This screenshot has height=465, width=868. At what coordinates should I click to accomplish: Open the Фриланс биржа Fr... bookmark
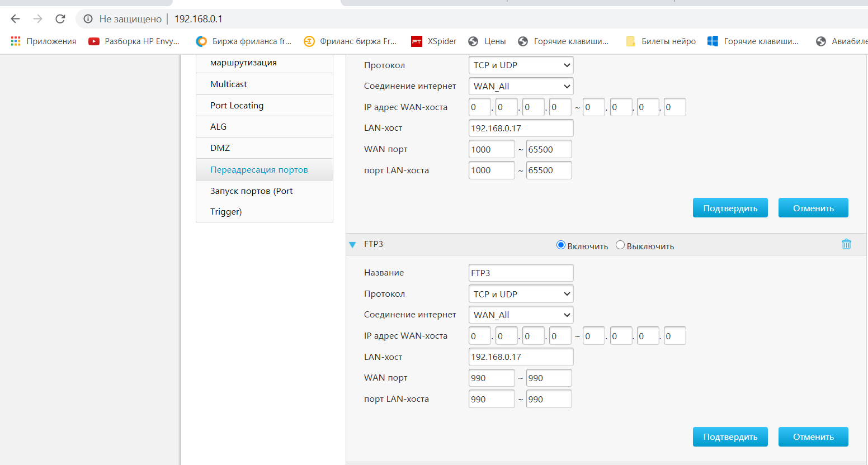[350, 41]
